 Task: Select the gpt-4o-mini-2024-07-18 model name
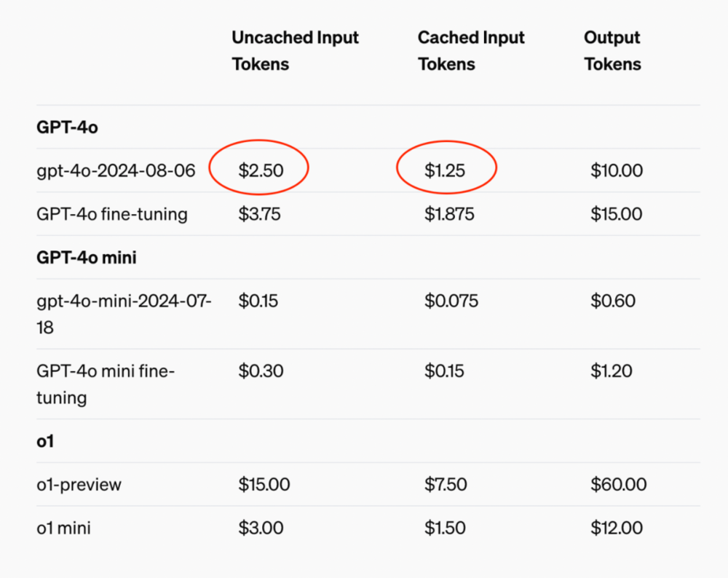(x=124, y=314)
